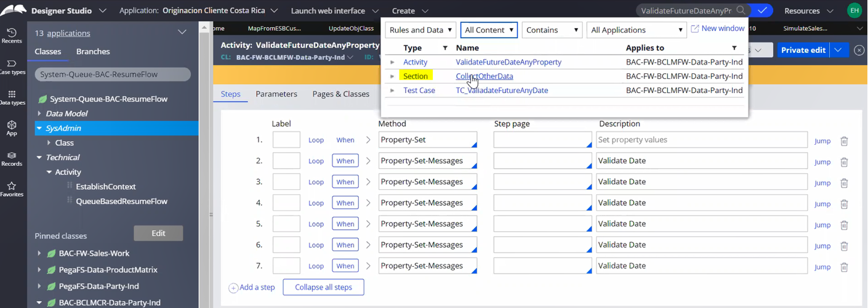Image resolution: width=868 pixels, height=308 pixels.
Task: Switch to Pages & Classes tab
Action: tap(341, 94)
